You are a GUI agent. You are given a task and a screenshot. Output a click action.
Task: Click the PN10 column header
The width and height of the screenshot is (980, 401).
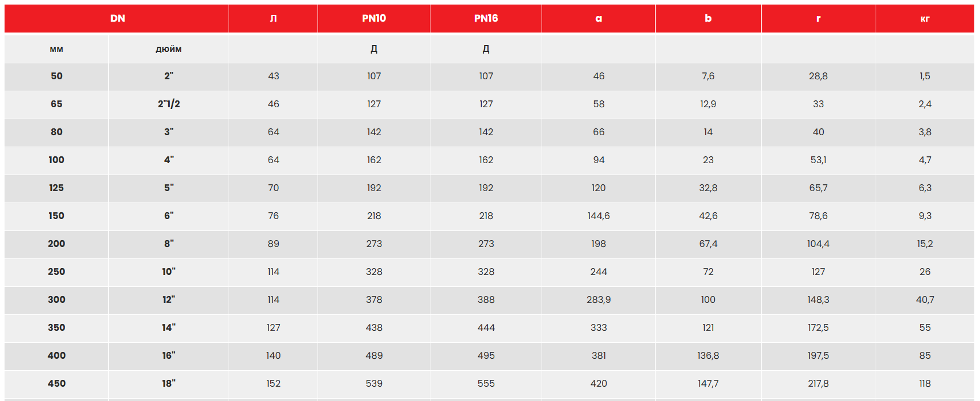(374, 18)
